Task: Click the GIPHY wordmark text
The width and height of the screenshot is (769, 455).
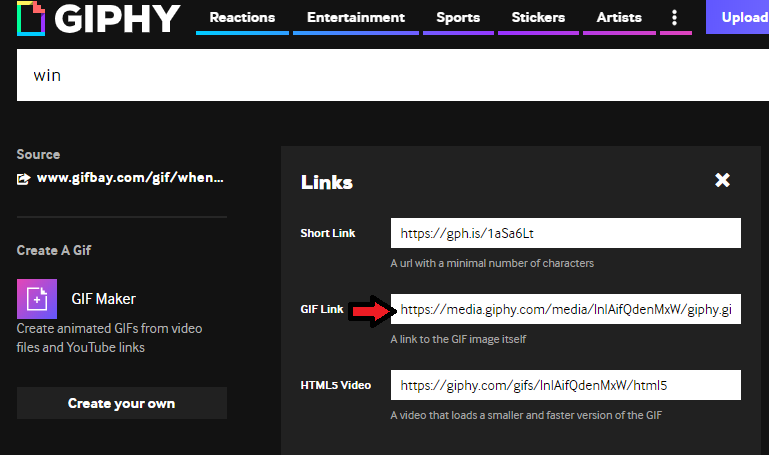Action: [x=117, y=19]
